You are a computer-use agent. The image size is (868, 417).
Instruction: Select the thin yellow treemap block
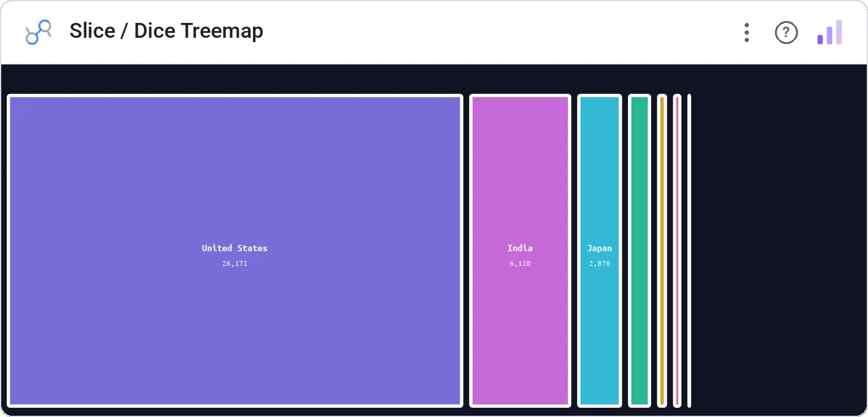(x=662, y=250)
